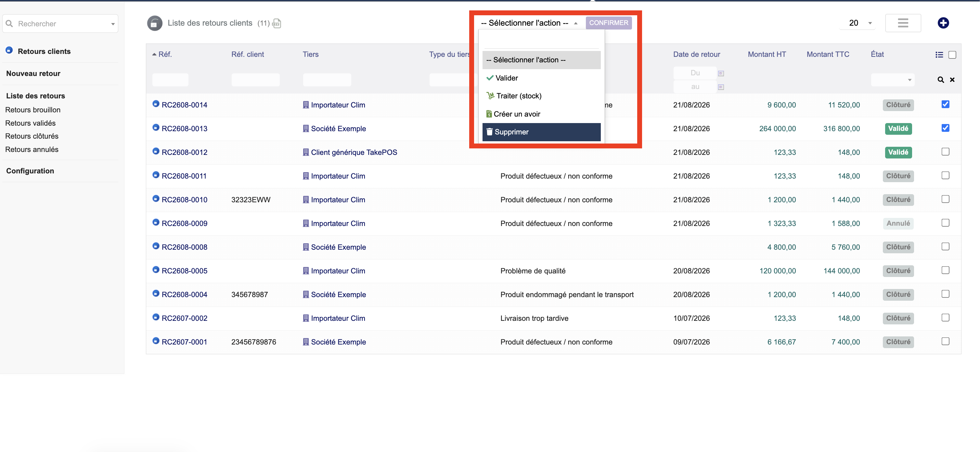Click the return icon next to RC2608-0013
The image size is (980, 452).
(156, 127)
